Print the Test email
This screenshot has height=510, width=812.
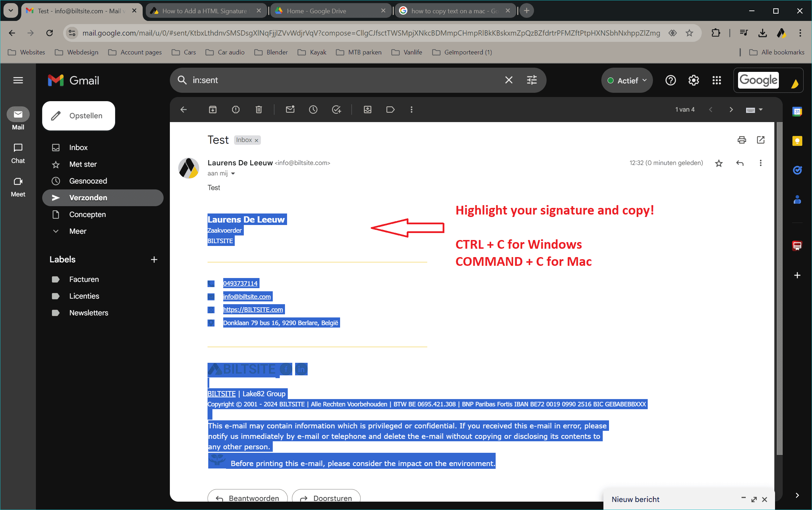click(x=742, y=140)
